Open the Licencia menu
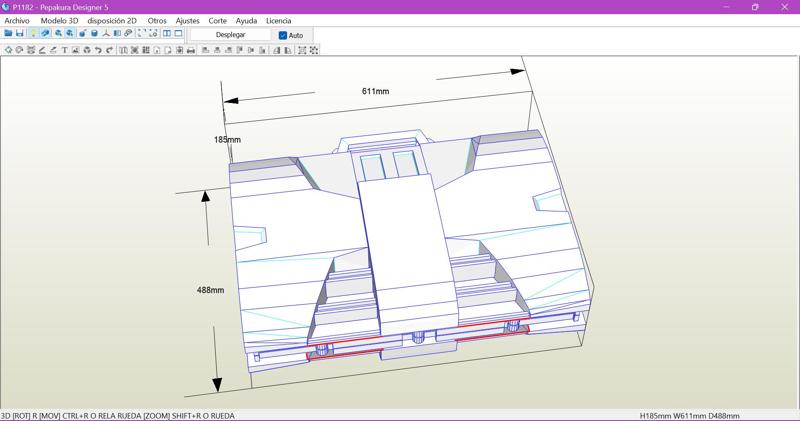The width and height of the screenshot is (800, 421). [278, 20]
